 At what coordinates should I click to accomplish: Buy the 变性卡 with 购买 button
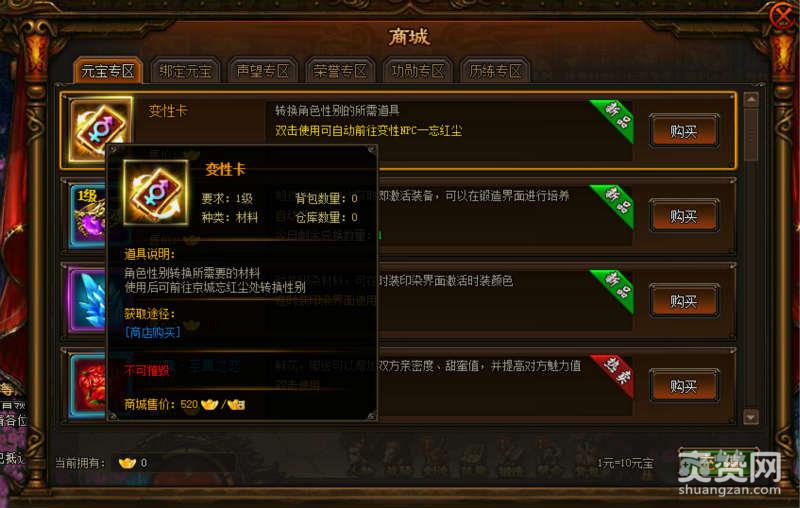[x=684, y=131]
